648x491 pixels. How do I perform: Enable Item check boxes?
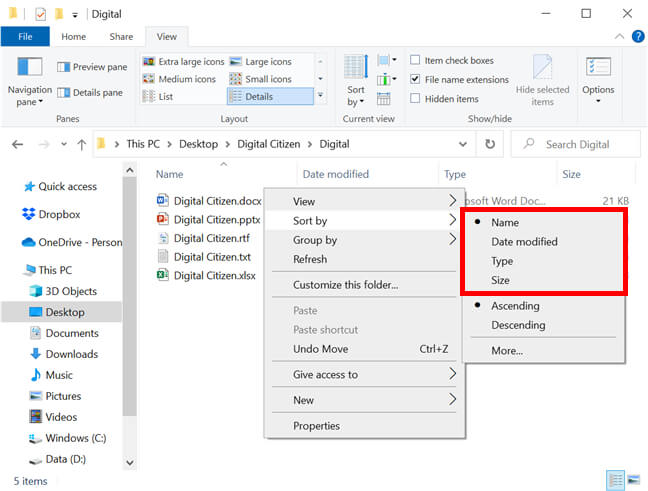point(415,60)
